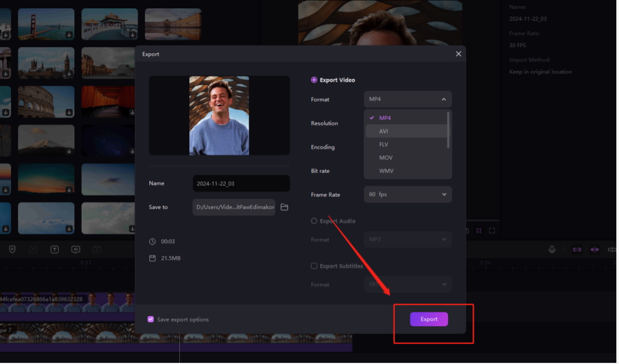Click the microphone voiceover icon
The image size is (619, 364).
(552, 250)
